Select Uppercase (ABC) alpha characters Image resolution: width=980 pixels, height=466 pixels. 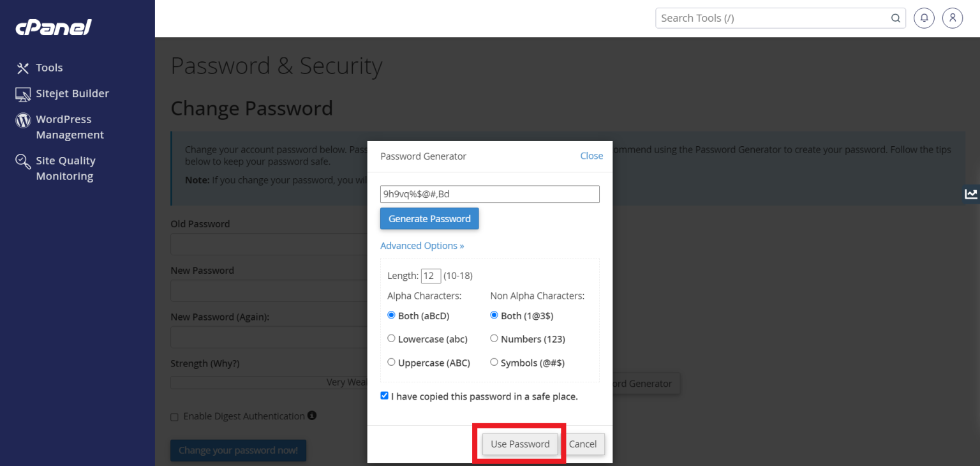pyautogui.click(x=391, y=361)
